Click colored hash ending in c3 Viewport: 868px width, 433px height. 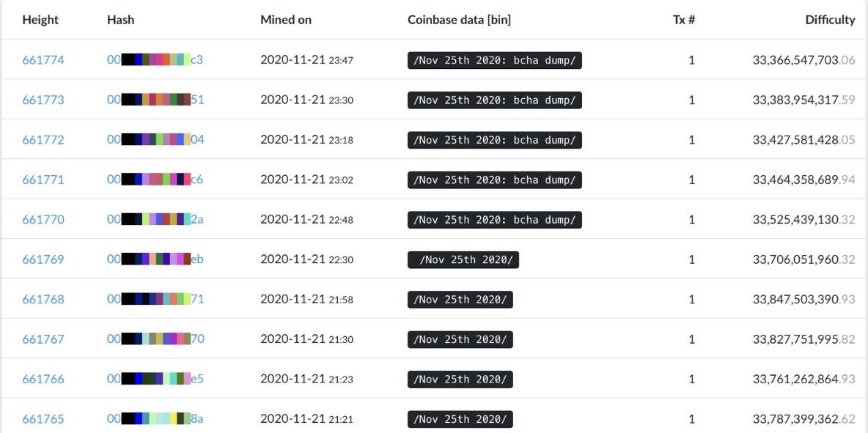155,60
